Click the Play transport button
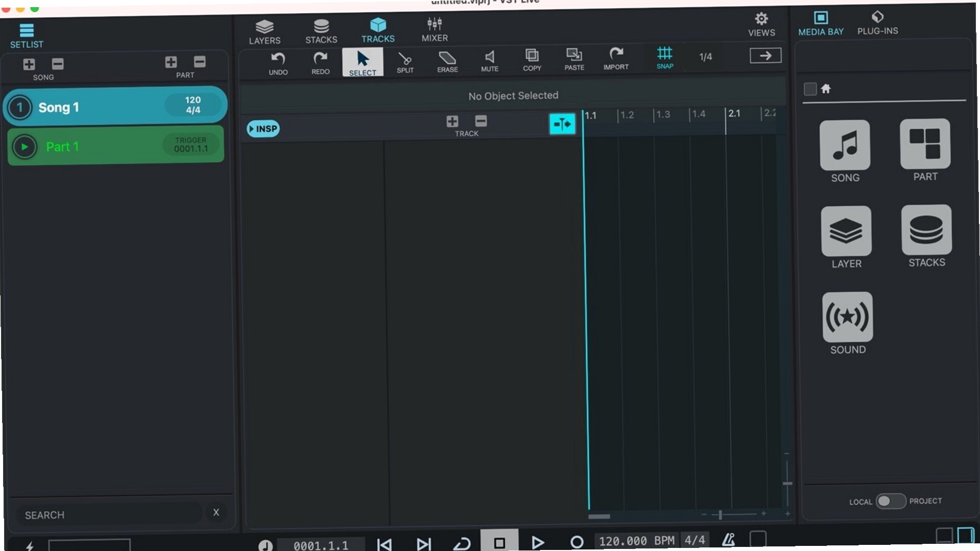The width and height of the screenshot is (980, 551). [x=537, y=542]
